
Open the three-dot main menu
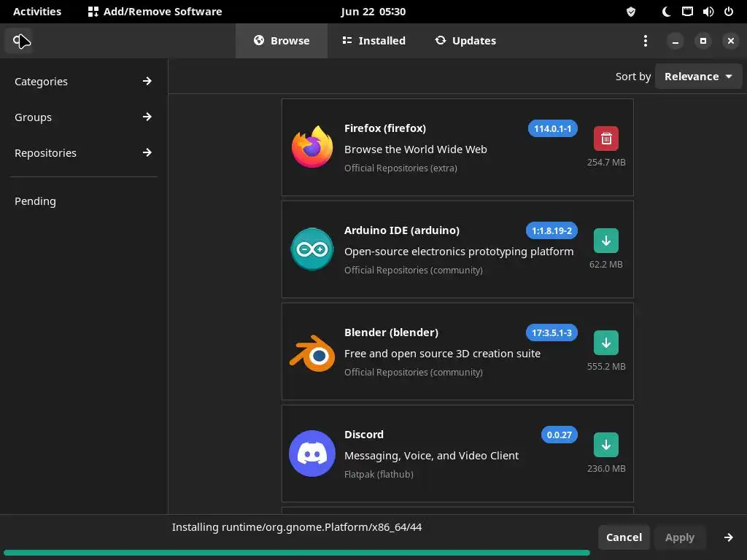[x=645, y=41]
